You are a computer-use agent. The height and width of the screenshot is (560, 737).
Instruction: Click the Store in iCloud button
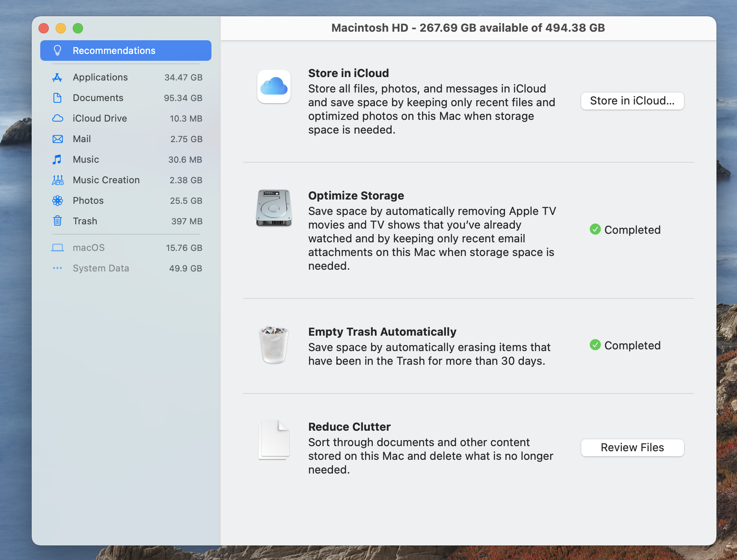pos(632,101)
